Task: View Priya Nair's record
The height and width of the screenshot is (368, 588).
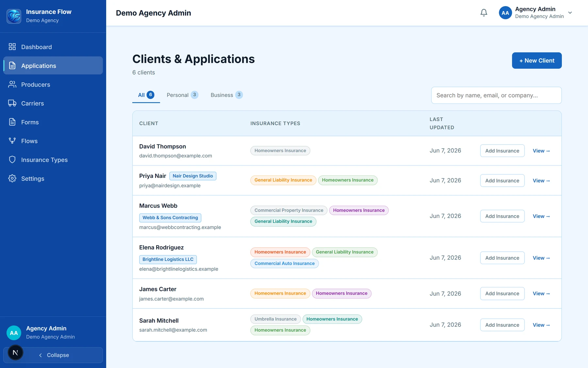Action: (x=541, y=181)
